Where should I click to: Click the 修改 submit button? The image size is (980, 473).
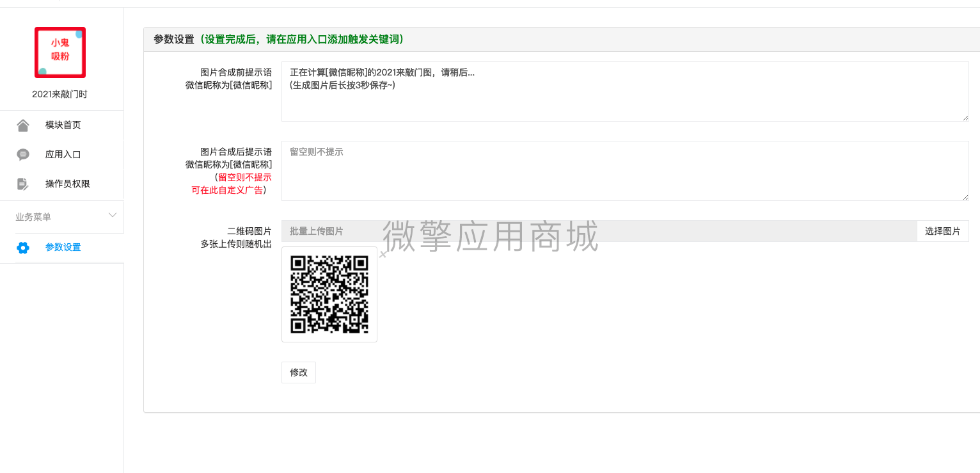click(299, 373)
